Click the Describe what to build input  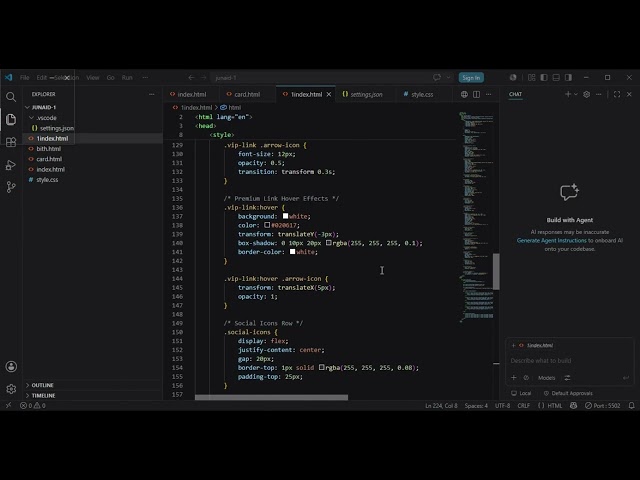[x=567, y=360]
